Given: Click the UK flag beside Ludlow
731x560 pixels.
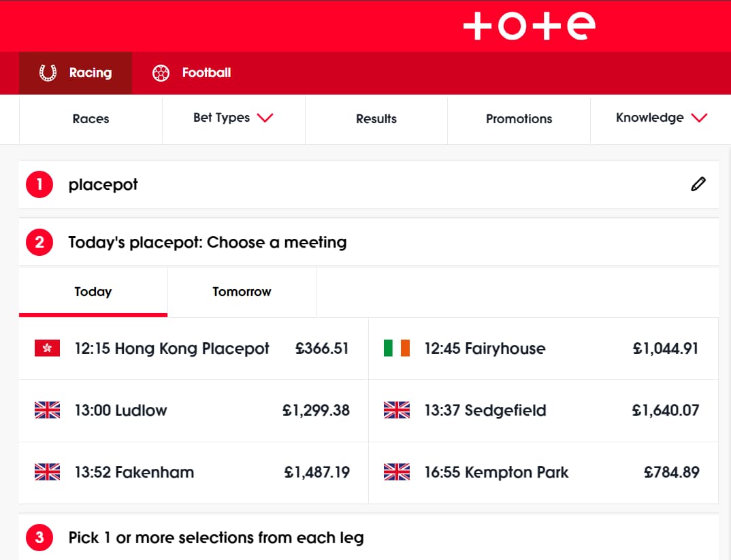Looking at the screenshot, I should [47, 410].
